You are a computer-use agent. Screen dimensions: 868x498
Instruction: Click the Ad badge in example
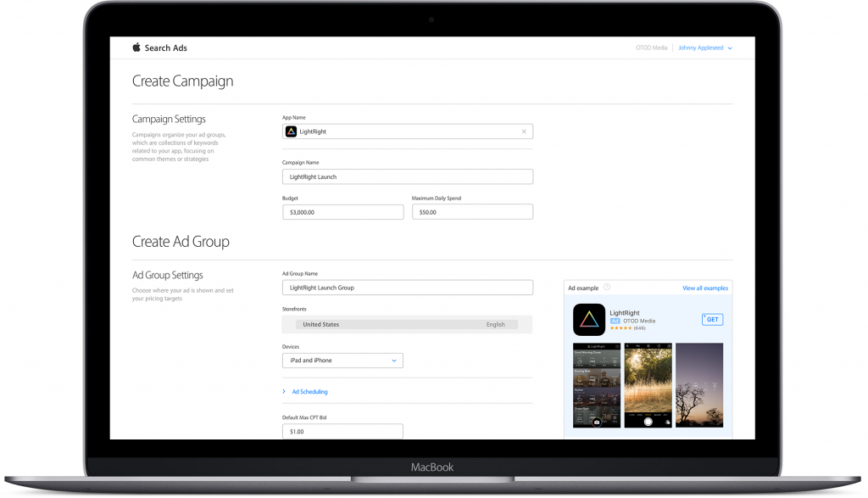(615, 321)
